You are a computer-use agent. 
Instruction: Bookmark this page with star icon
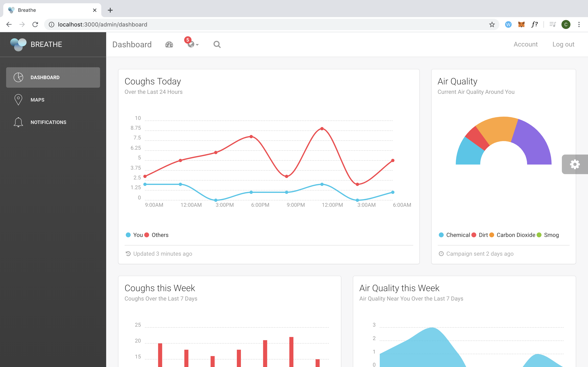point(492,24)
